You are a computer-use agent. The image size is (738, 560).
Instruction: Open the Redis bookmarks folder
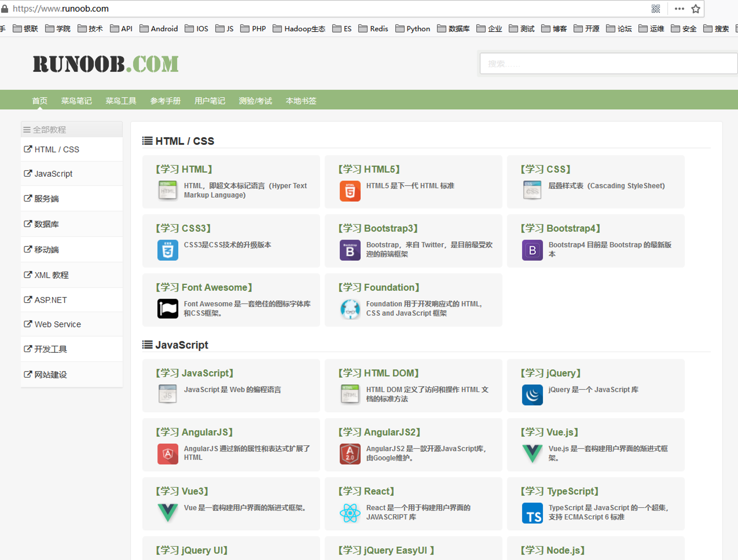[373, 29]
